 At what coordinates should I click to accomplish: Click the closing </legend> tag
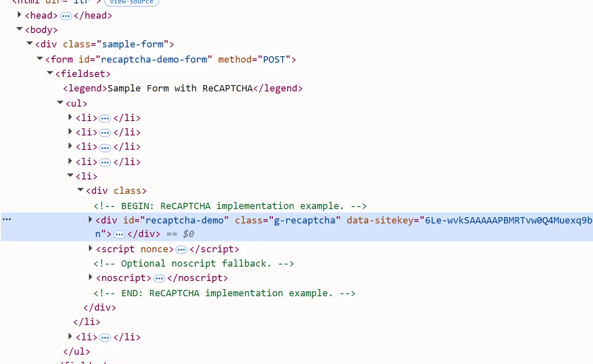coord(278,88)
